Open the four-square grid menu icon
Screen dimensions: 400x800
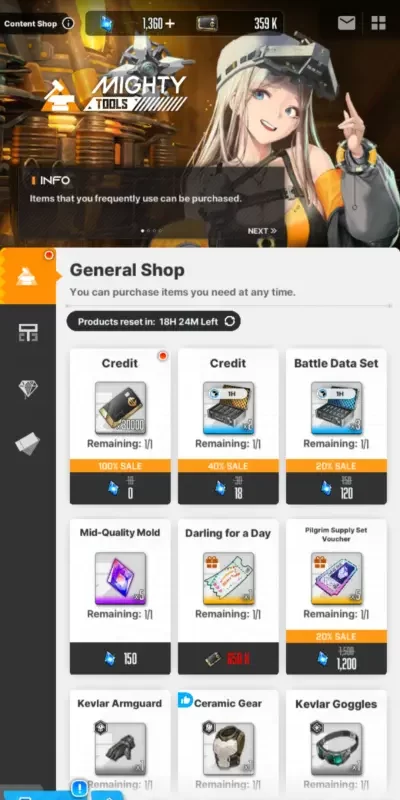point(379,23)
